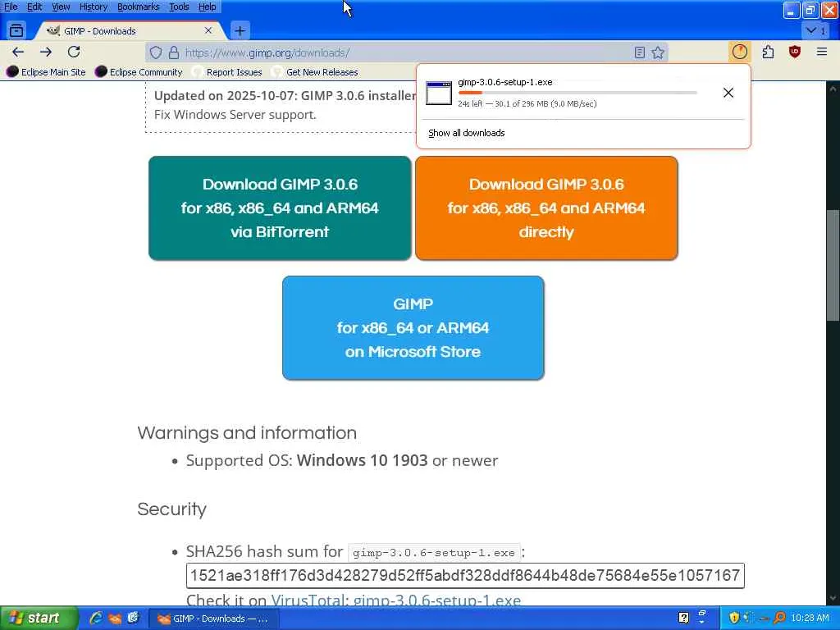Screen dimensions: 840x630
Task: Click the 10:28 AM clock
Action: pyautogui.click(x=810, y=619)
